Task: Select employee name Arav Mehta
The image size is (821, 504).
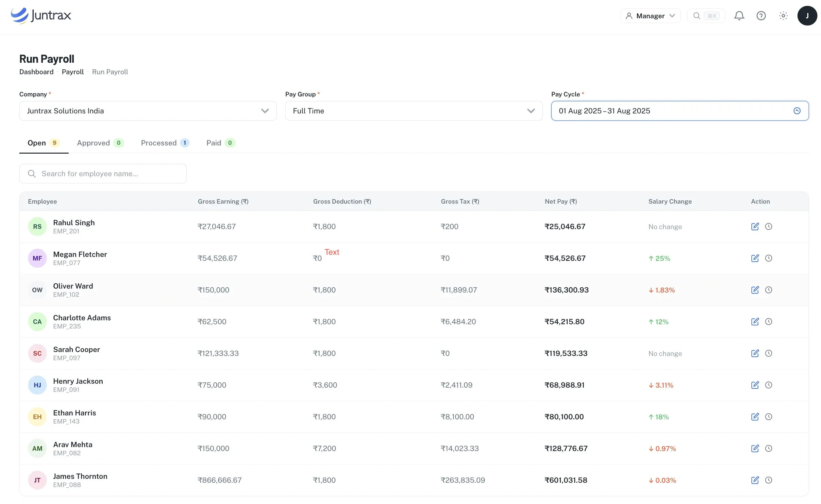Action: pyautogui.click(x=73, y=444)
